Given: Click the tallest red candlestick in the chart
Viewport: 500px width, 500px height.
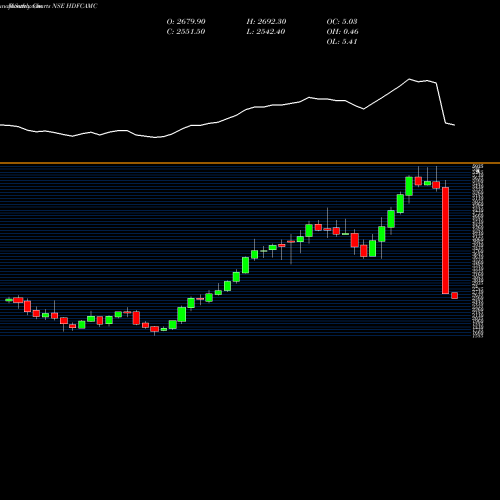Looking at the screenshot, I should [x=445, y=240].
